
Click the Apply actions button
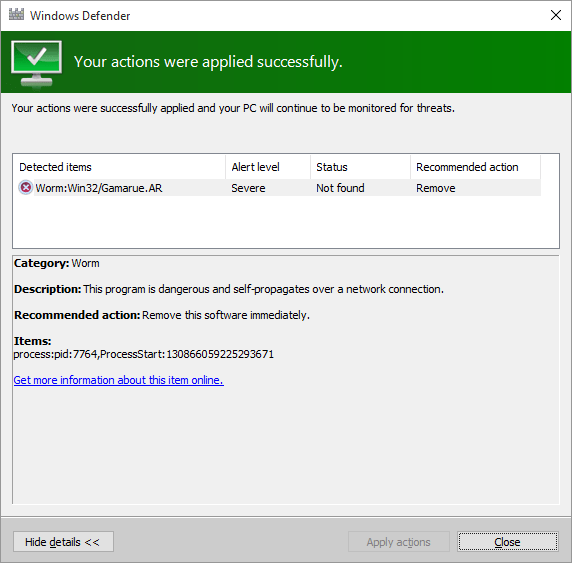[x=398, y=542]
